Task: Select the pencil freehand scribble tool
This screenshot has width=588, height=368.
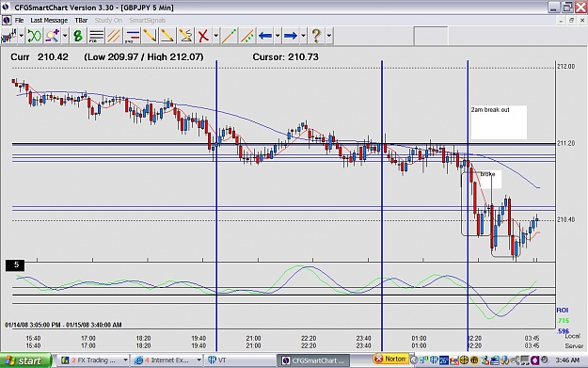Action: pyautogui.click(x=185, y=36)
